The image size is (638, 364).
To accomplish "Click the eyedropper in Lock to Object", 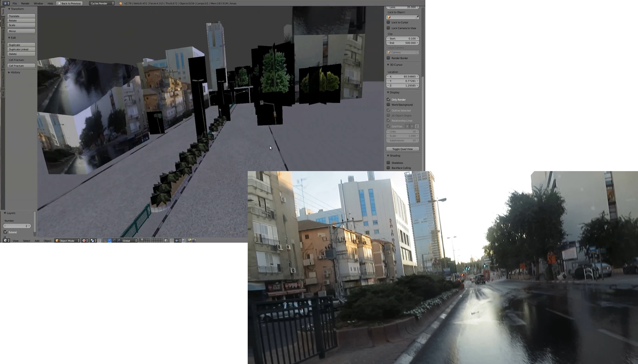I will [417, 17].
